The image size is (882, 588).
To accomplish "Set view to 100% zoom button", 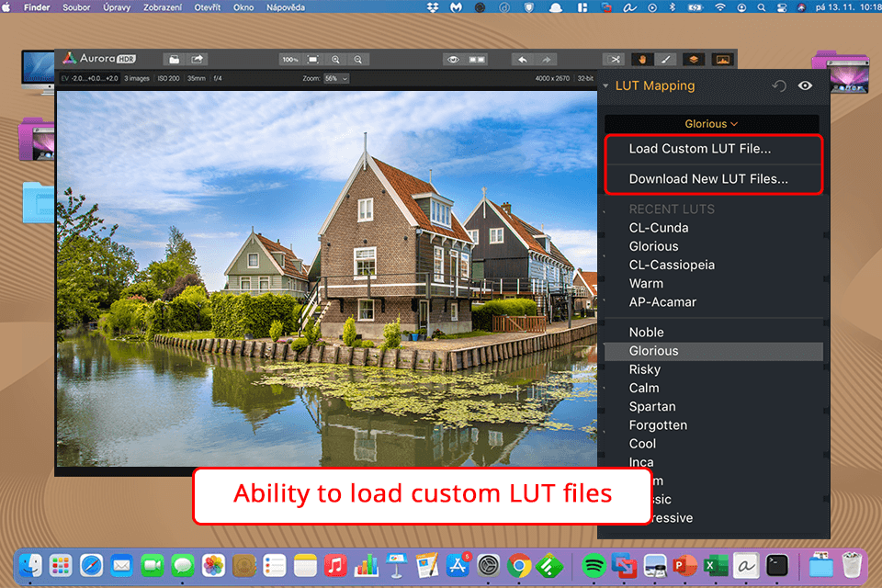I will pos(289,59).
